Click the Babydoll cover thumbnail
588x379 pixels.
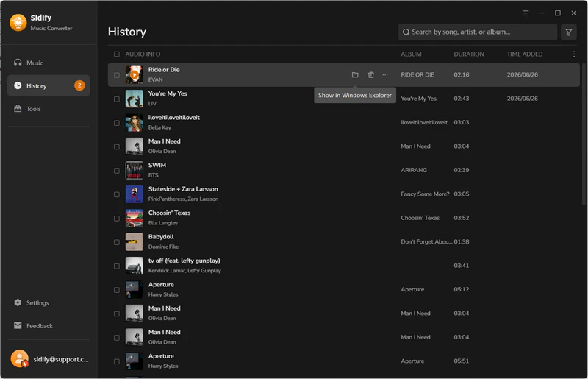135,242
